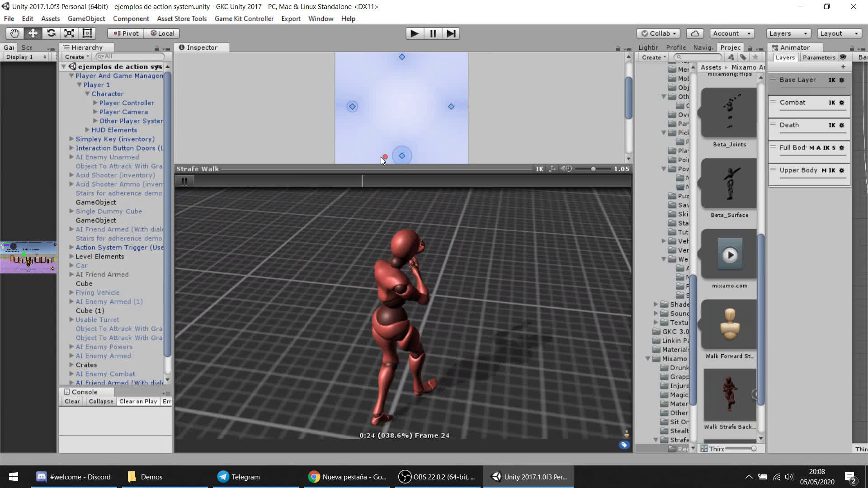Viewport: 868px width, 488px height.
Task: Open Combat layer settings gear
Action: [841, 103]
